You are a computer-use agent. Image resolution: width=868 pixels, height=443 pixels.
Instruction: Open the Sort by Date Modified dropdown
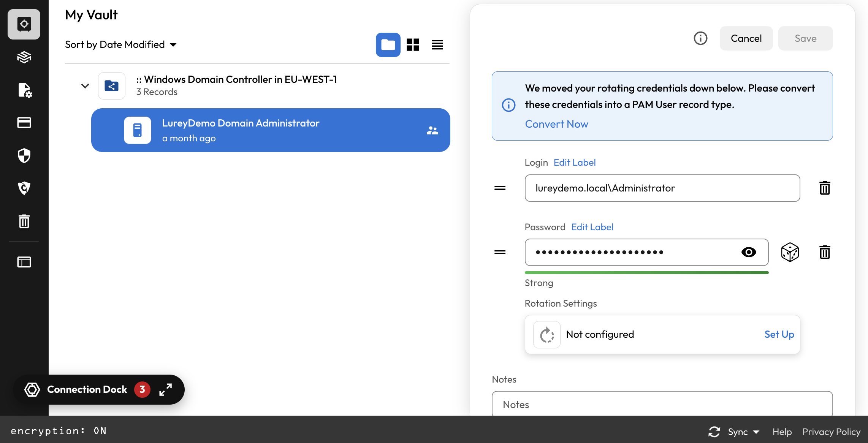[x=121, y=45]
